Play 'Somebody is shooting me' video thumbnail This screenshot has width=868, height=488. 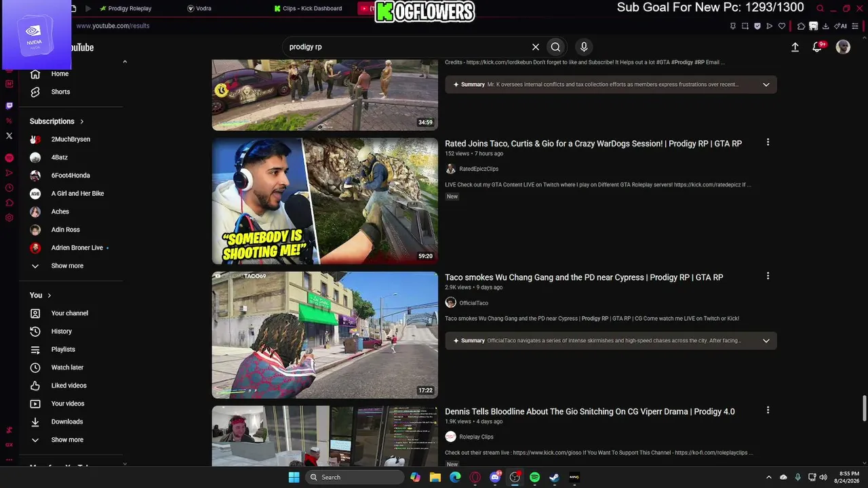pos(325,201)
